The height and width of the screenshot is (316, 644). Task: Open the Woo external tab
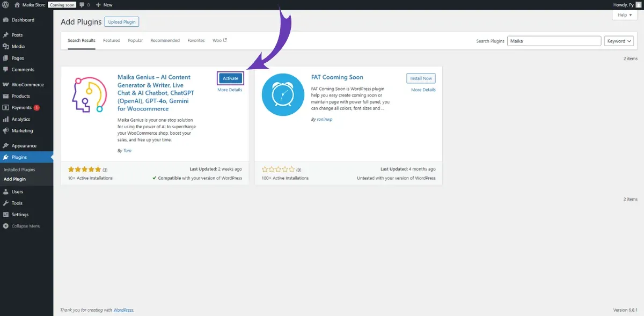pyautogui.click(x=219, y=41)
